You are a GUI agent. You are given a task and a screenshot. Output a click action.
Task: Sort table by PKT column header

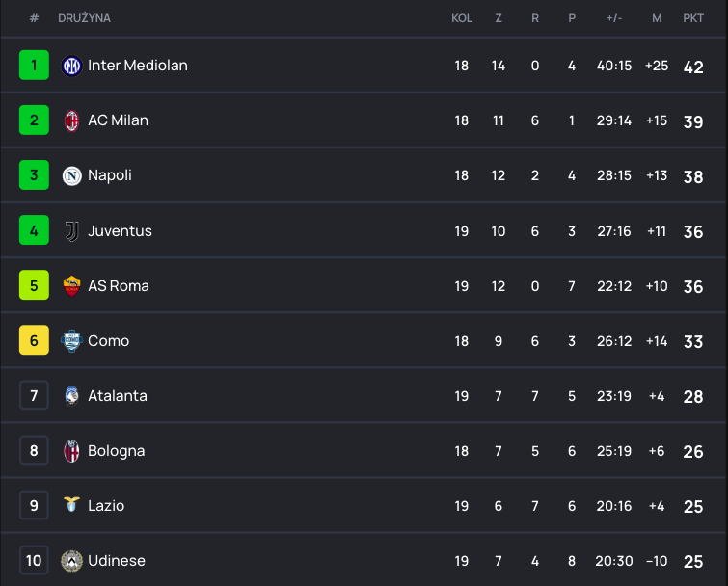[x=692, y=18]
